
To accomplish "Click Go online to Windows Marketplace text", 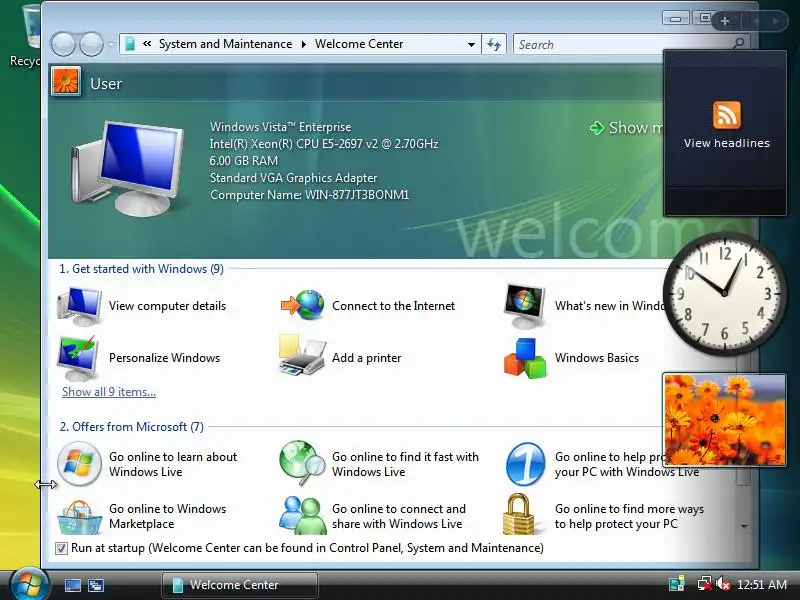I will pyautogui.click(x=167, y=516).
